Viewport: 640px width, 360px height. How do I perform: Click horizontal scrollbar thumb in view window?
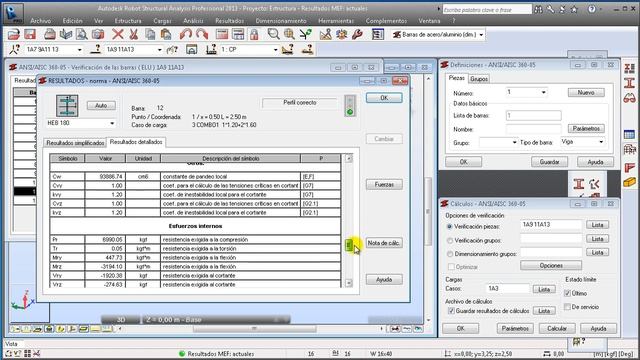254,329
